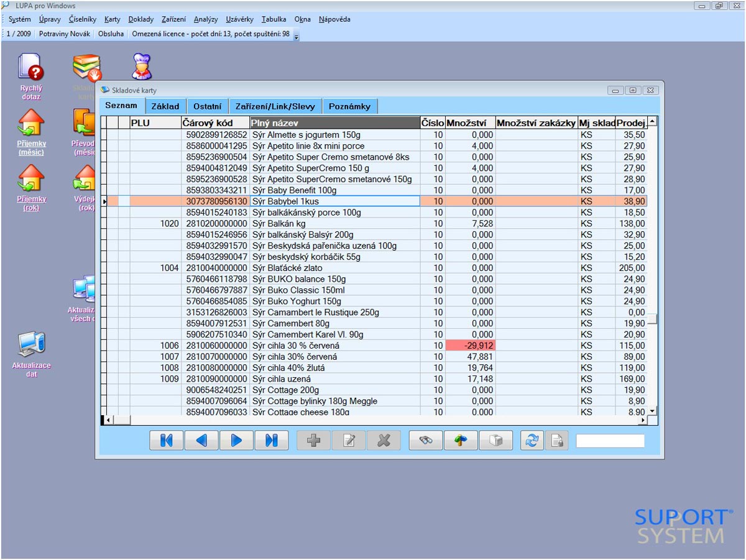Jump to last record button

click(x=272, y=440)
